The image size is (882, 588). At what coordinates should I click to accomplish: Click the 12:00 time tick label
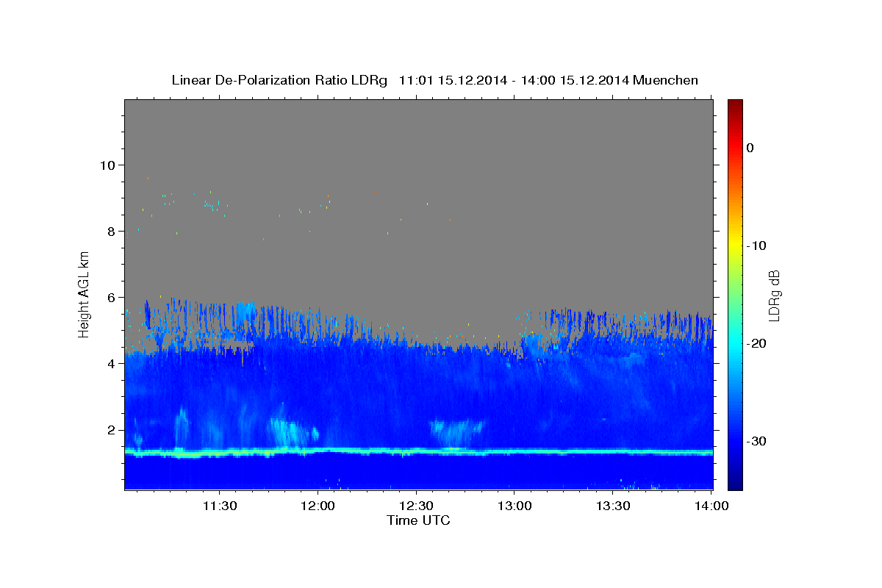coord(318,506)
